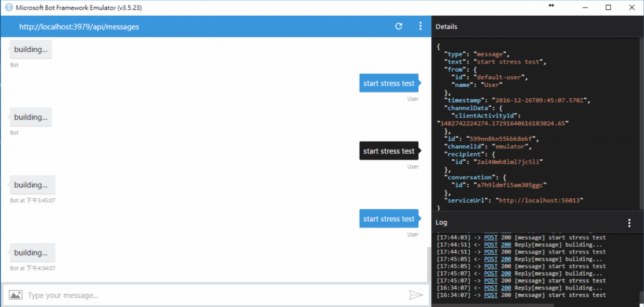Screen dimensions: 644x307
Task: Close the emulator window
Action: point(631,8)
